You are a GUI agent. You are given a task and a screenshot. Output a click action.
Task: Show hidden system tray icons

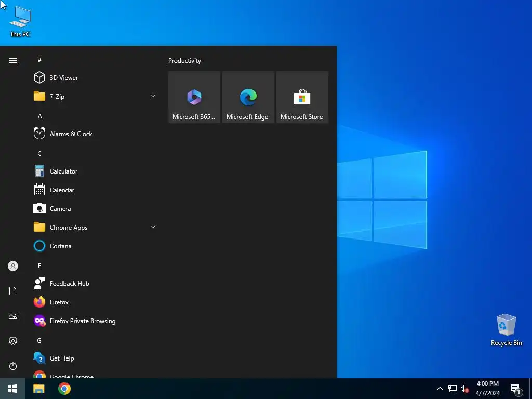pos(440,389)
